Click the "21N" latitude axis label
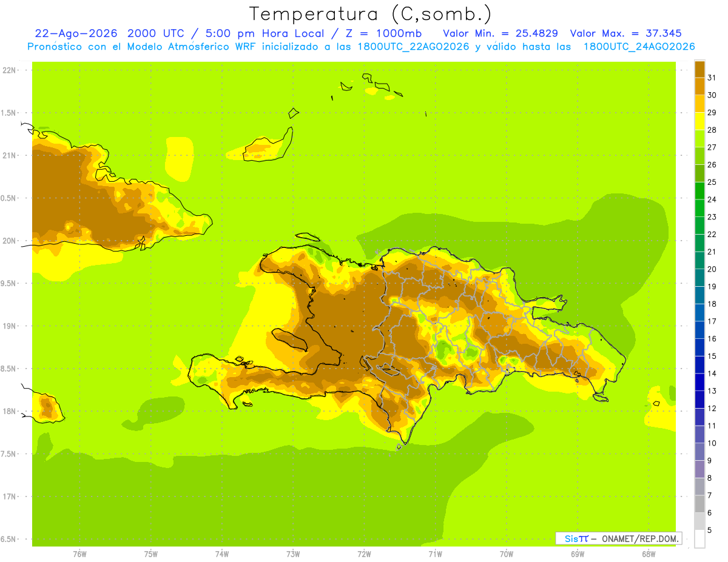 click(x=10, y=155)
